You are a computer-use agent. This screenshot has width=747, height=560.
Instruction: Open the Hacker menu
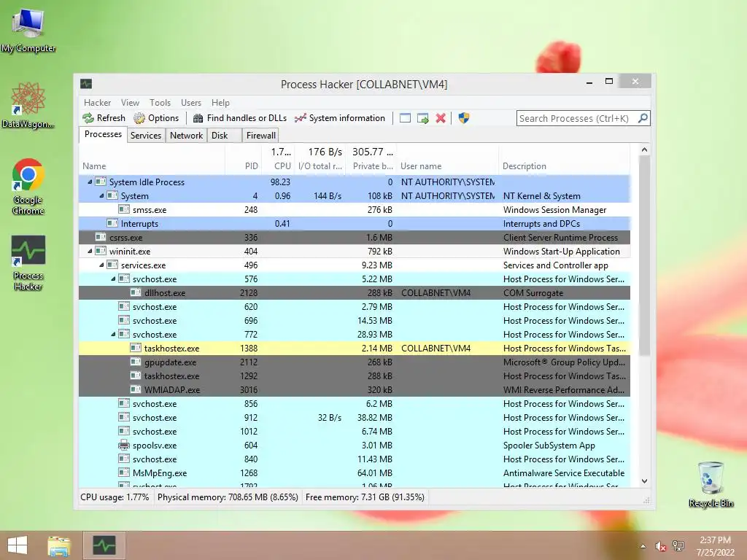click(97, 103)
